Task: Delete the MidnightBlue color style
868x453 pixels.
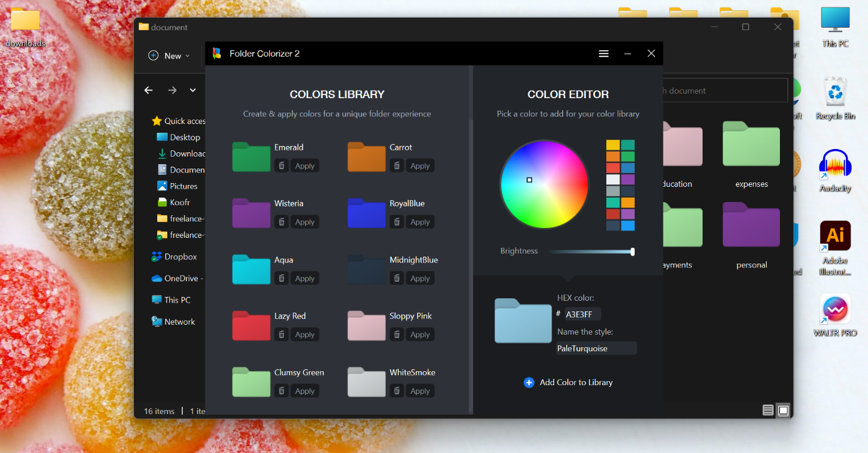Action: (x=397, y=278)
